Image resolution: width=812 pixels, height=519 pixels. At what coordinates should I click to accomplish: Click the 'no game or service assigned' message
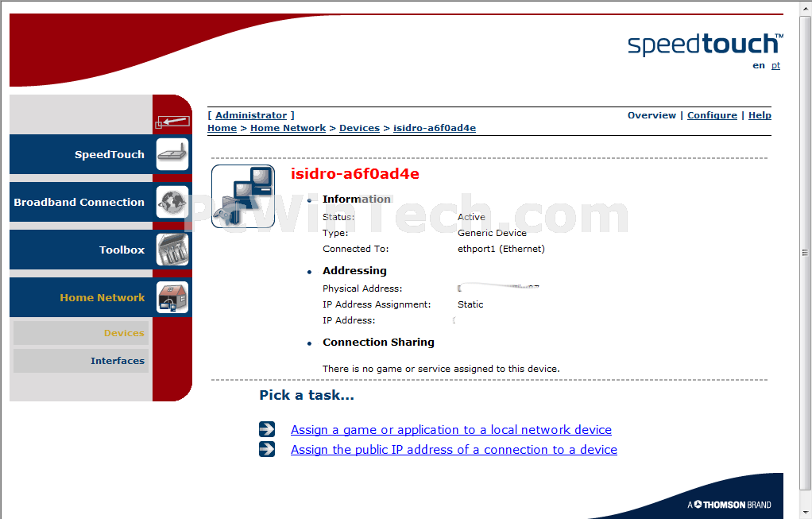[441, 369]
